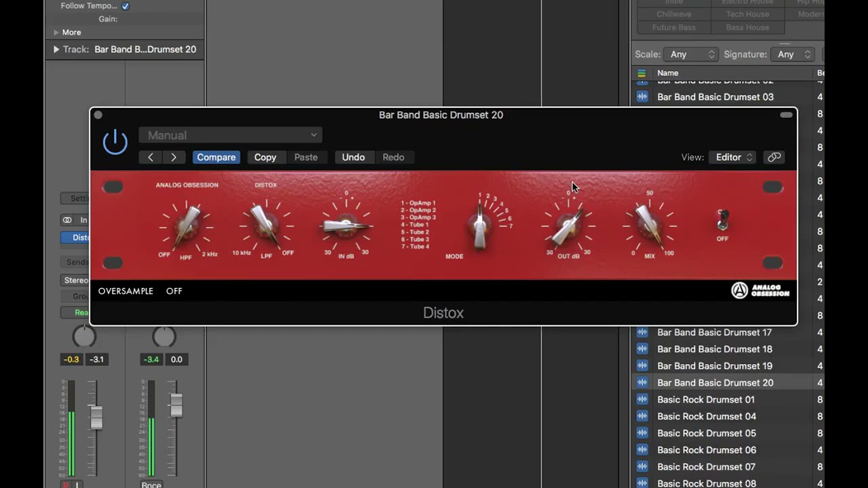
Task: Click the Group slot
Action: (x=75, y=296)
